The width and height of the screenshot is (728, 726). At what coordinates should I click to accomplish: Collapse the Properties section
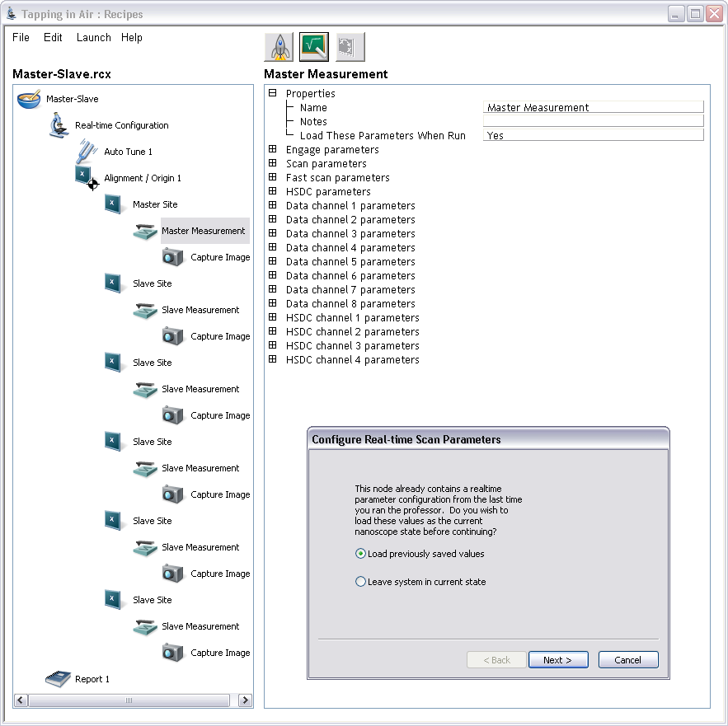coord(272,94)
